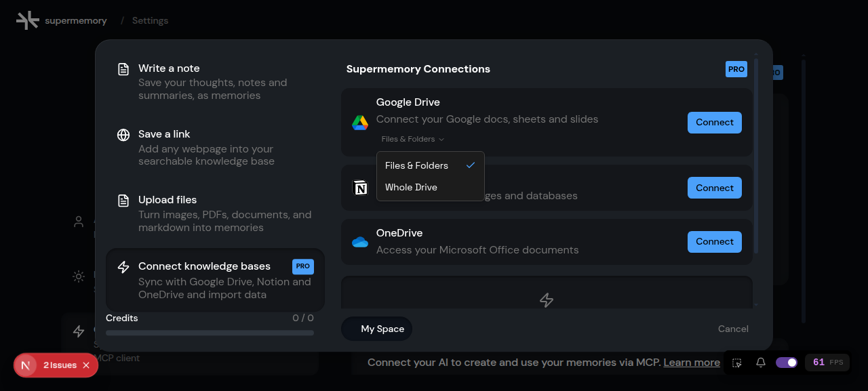This screenshot has height=391, width=868.
Task: Open the Save a link option
Action: (215, 148)
